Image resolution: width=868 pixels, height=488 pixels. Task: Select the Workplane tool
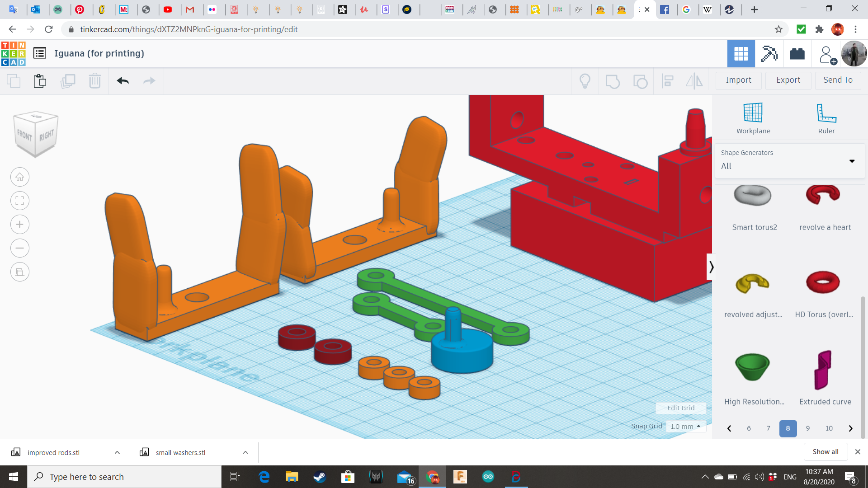[753, 118]
